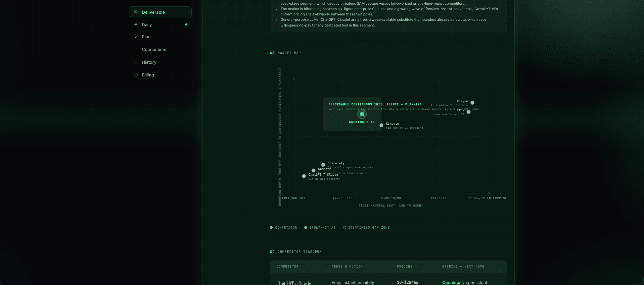Click the '03 MARKET MAP' section heading

tap(285, 53)
